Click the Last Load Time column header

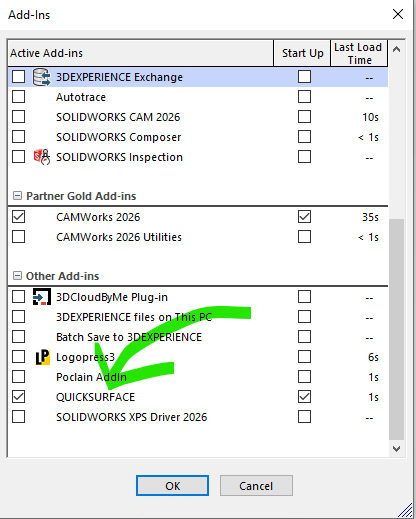tap(359, 53)
